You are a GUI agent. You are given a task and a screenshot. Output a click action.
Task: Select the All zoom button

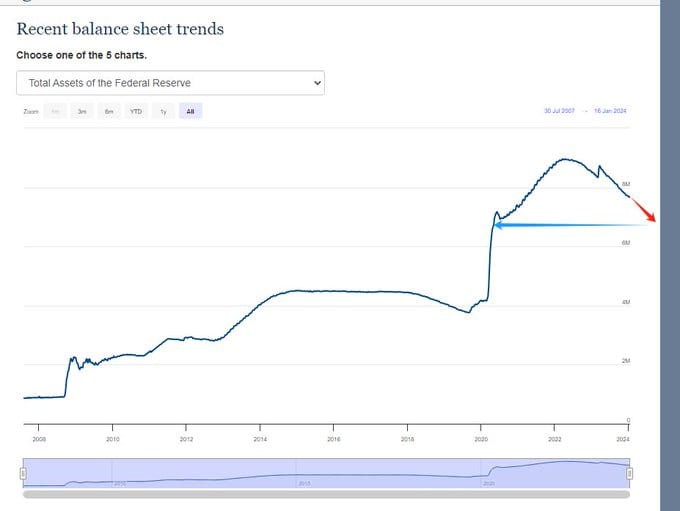[190, 111]
